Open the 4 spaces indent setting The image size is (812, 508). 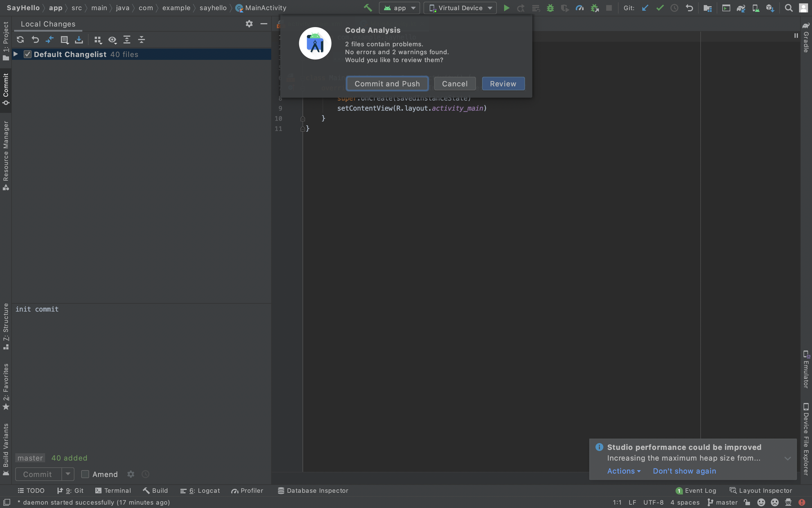click(685, 502)
